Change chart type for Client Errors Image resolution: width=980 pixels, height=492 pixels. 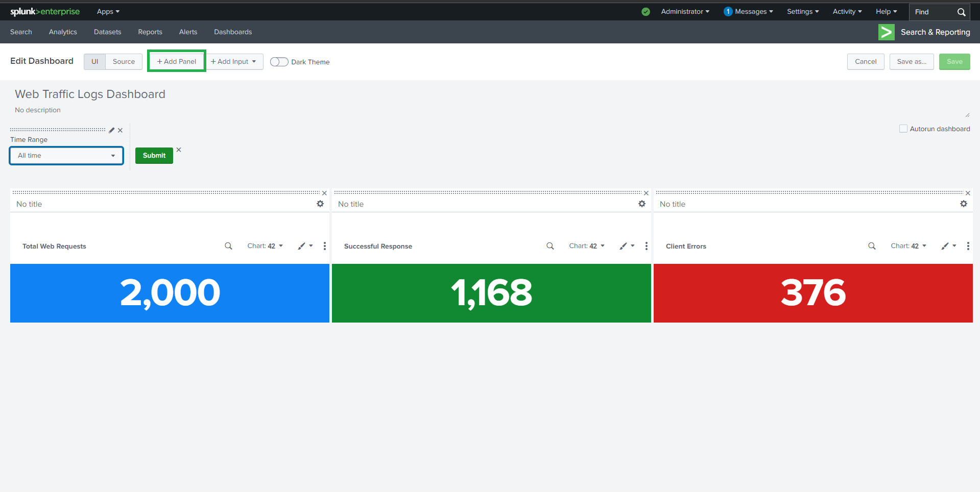click(x=909, y=246)
